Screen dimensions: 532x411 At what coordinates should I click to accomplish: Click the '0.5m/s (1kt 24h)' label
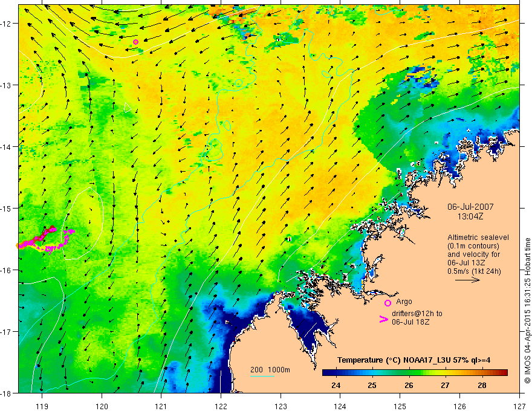coord(474,271)
